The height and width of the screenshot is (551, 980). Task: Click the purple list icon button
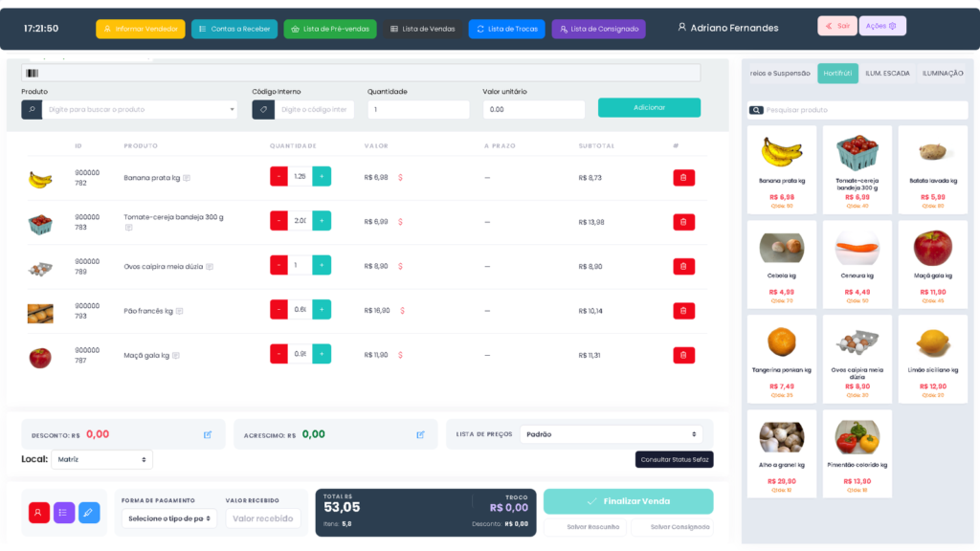(64, 513)
